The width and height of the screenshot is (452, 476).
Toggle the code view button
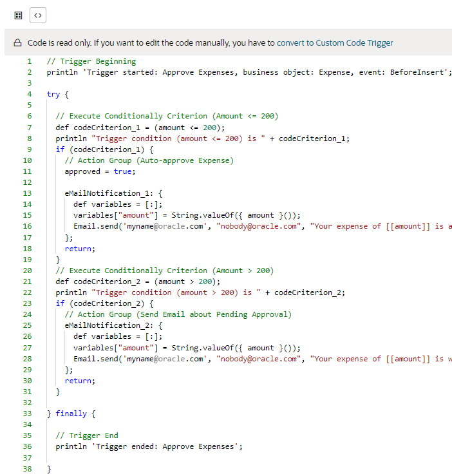point(38,15)
